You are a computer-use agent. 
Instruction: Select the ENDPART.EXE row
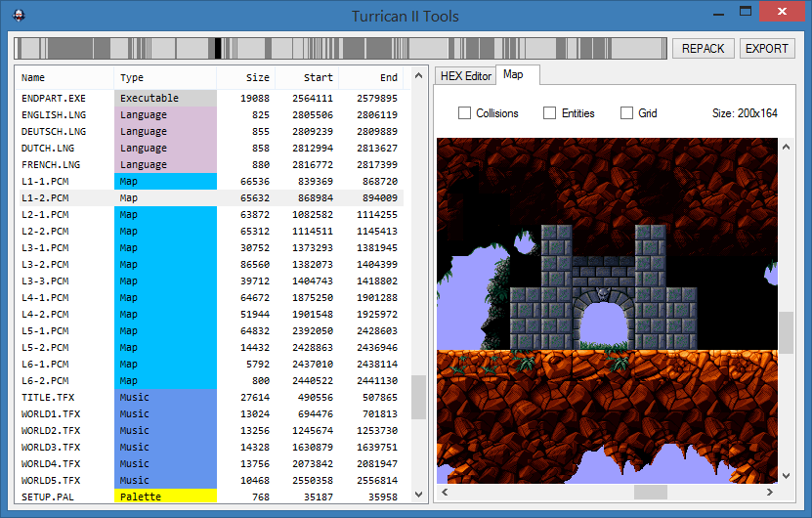pyautogui.click(x=209, y=98)
